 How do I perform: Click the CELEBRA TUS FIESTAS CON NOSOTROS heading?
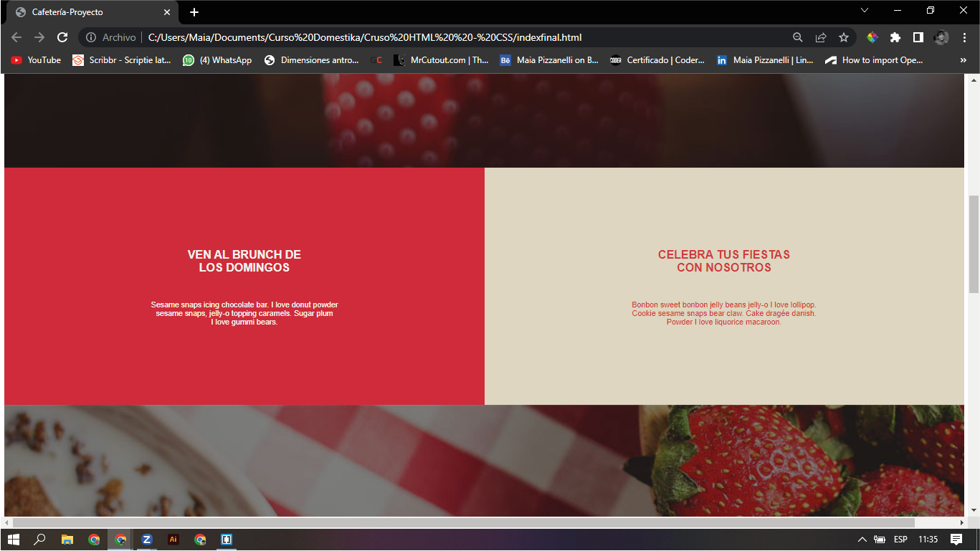pos(724,261)
